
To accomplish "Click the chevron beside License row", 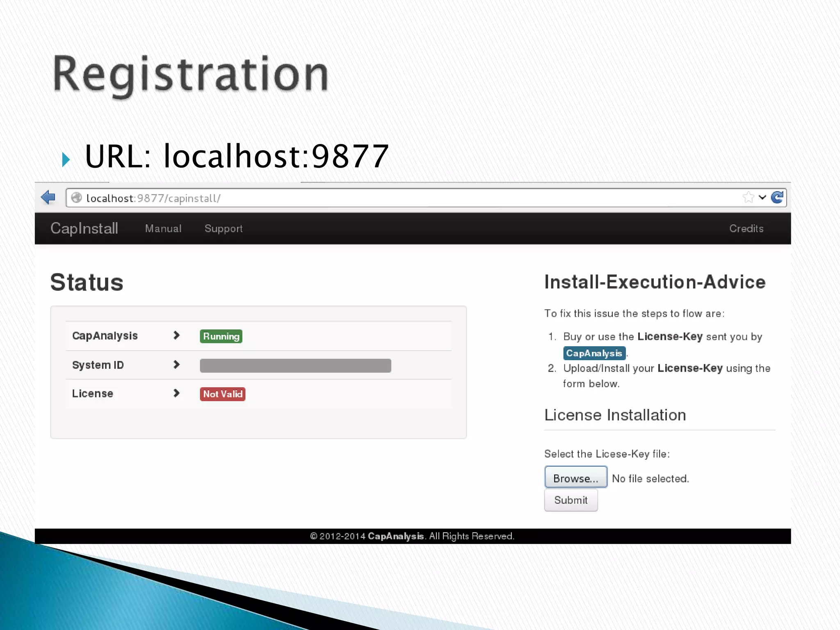I will (x=176, y=393).
